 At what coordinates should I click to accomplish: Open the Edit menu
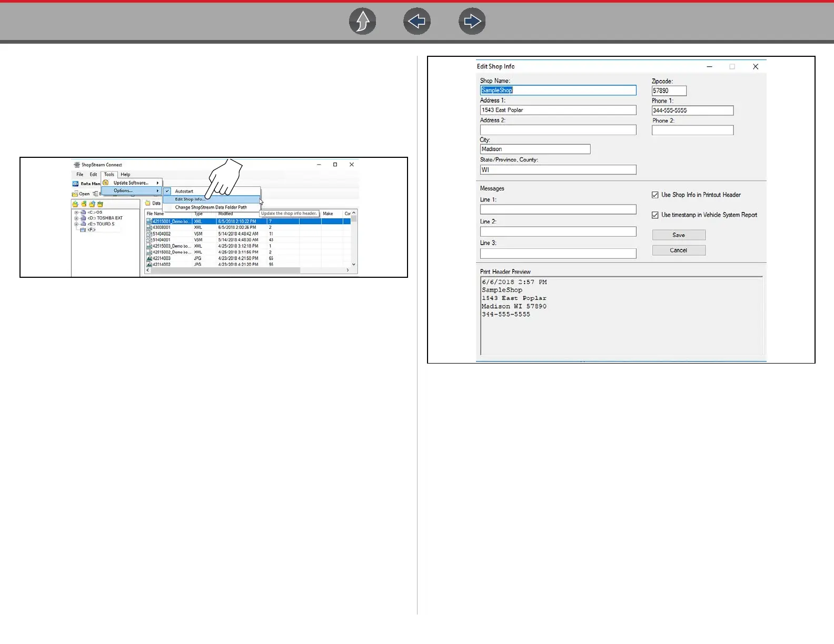tap(93, 174)
